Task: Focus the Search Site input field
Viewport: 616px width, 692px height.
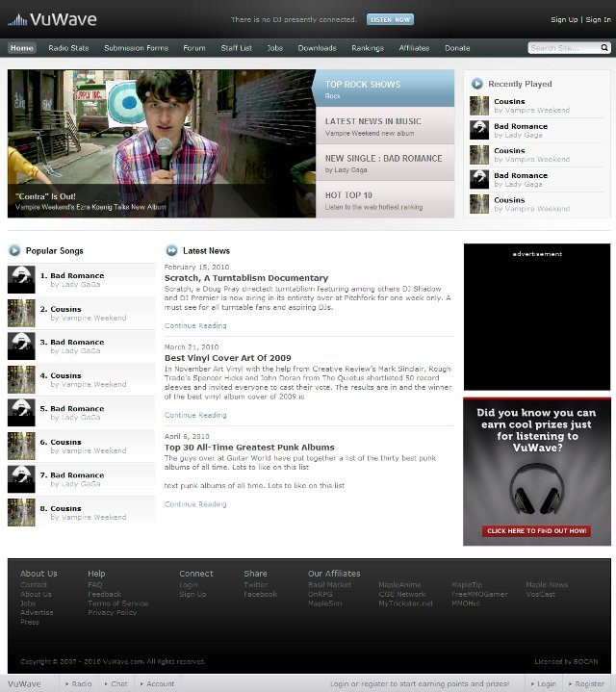Action: [x=563, y=48]
